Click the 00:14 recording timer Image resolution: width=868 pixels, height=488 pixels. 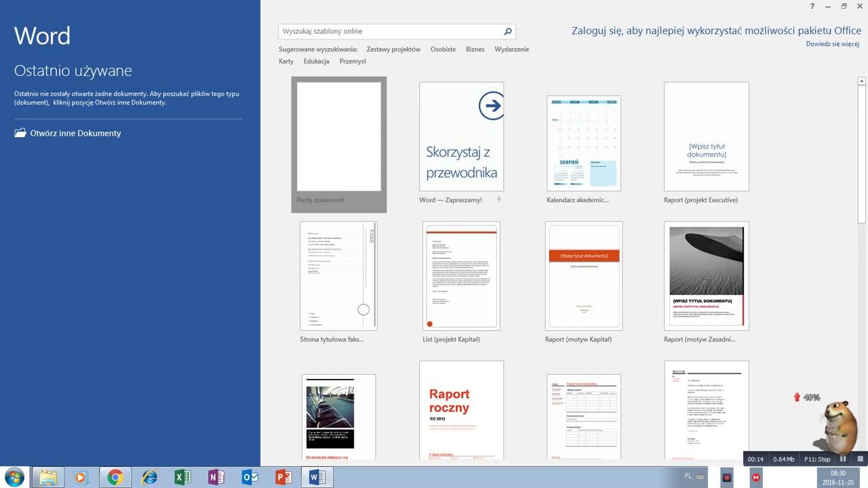click(x=755, y=459)
